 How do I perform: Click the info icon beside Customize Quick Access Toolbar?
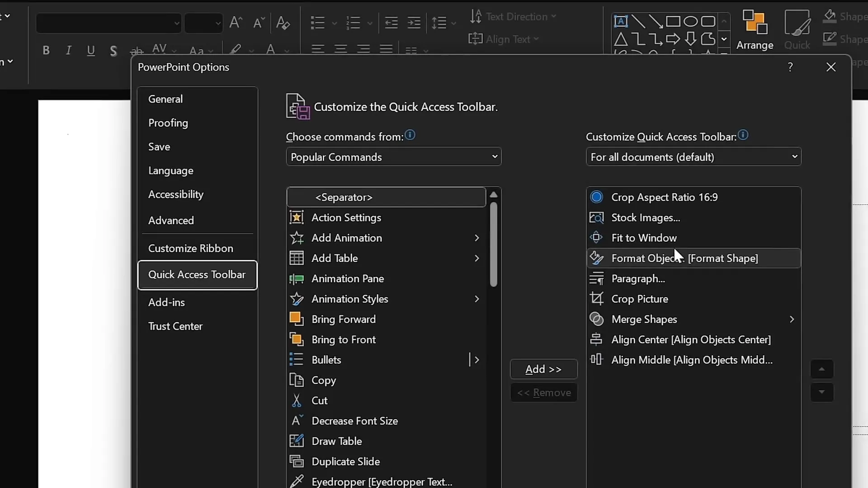[x=743, y=135]
